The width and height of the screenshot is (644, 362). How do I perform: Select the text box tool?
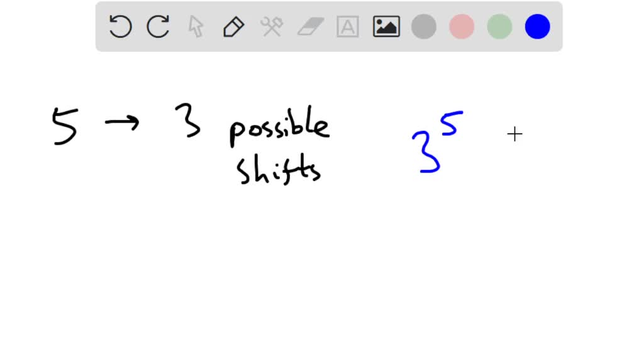click(347, 26)
